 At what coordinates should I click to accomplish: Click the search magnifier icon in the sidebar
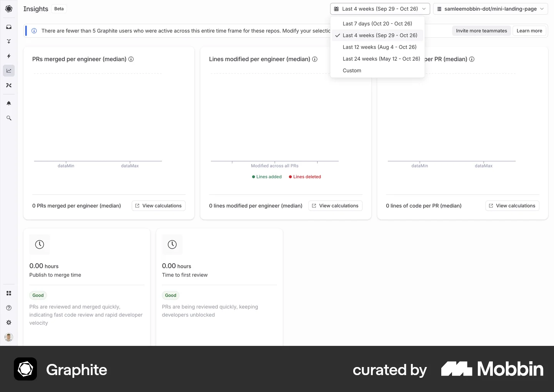point(9,118)
